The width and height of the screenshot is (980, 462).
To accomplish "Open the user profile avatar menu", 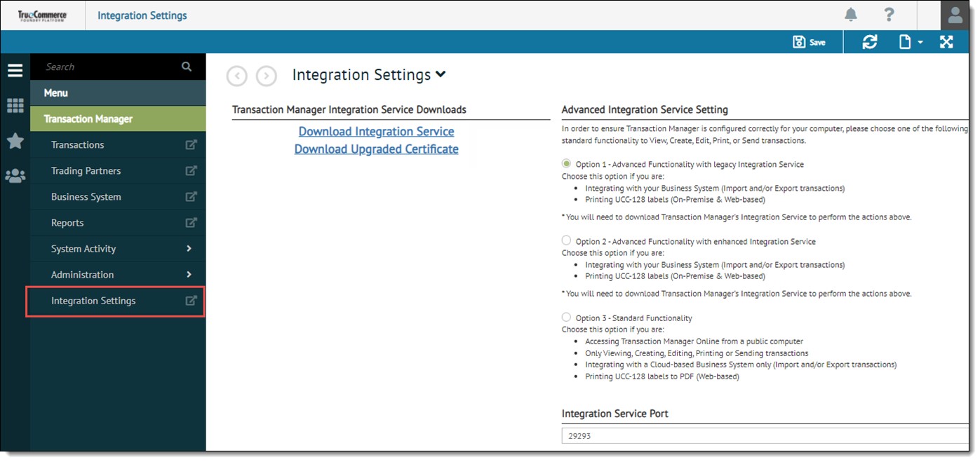I will [955, 15].
